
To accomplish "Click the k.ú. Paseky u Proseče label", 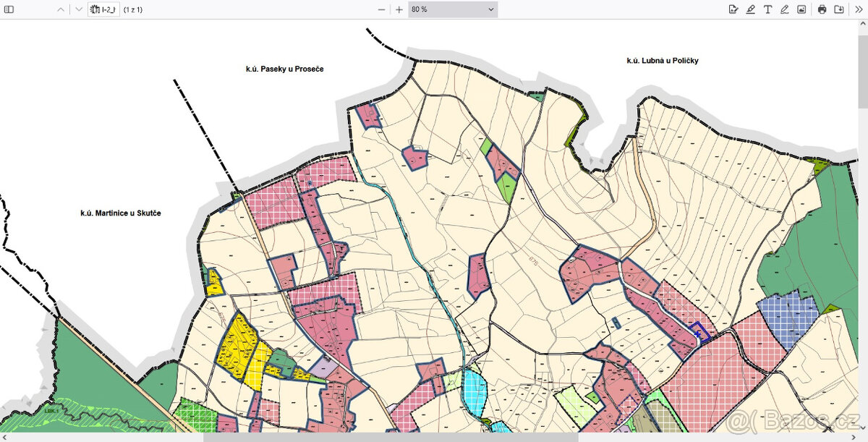I will tap(284, 69).
